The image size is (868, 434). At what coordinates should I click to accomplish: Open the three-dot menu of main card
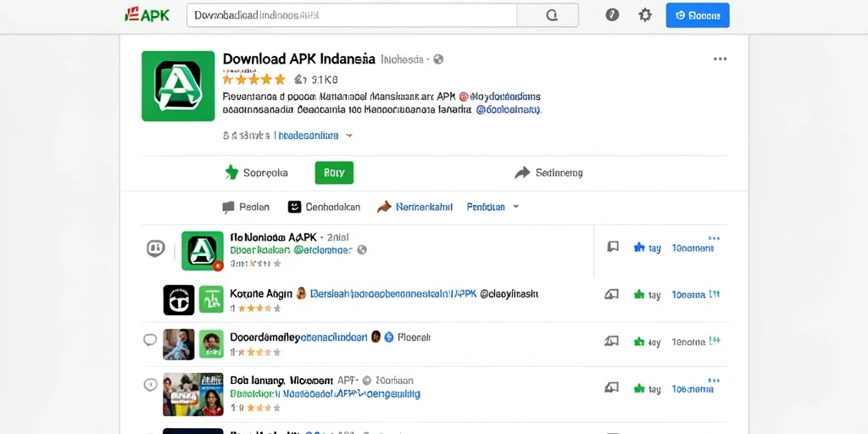point(720,59)
